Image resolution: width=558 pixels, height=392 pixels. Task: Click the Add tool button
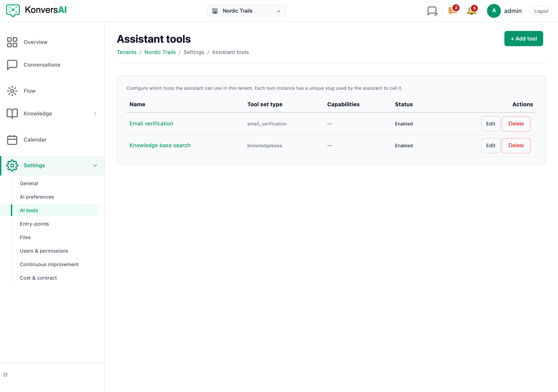pyautogui.click(x=524, y=39)
